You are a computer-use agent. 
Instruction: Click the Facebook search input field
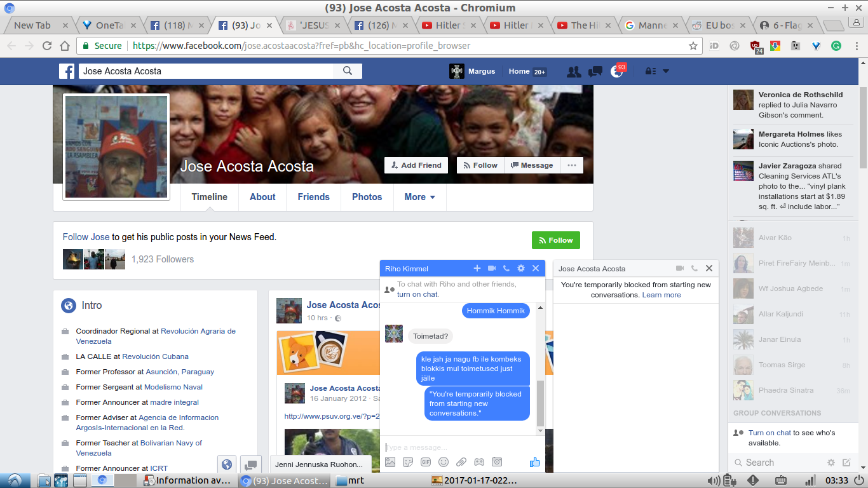[x=207, y=71]
